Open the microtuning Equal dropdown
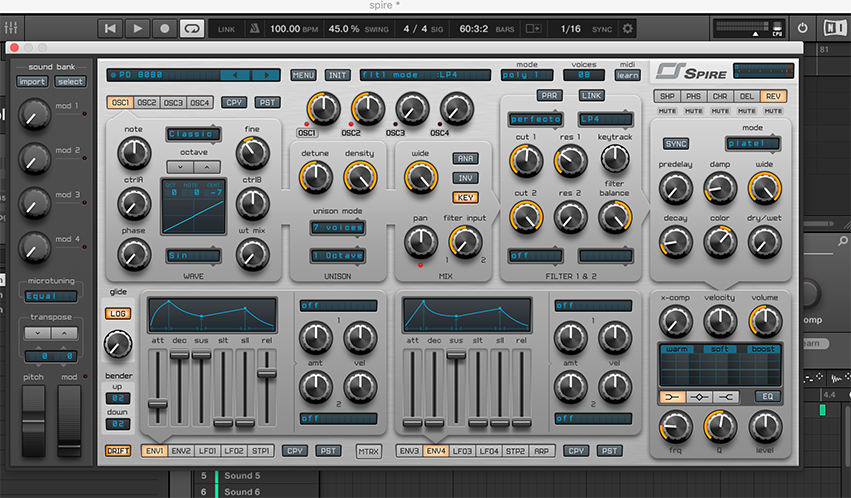This screenshot has width=851, height=498. point(49,295)
